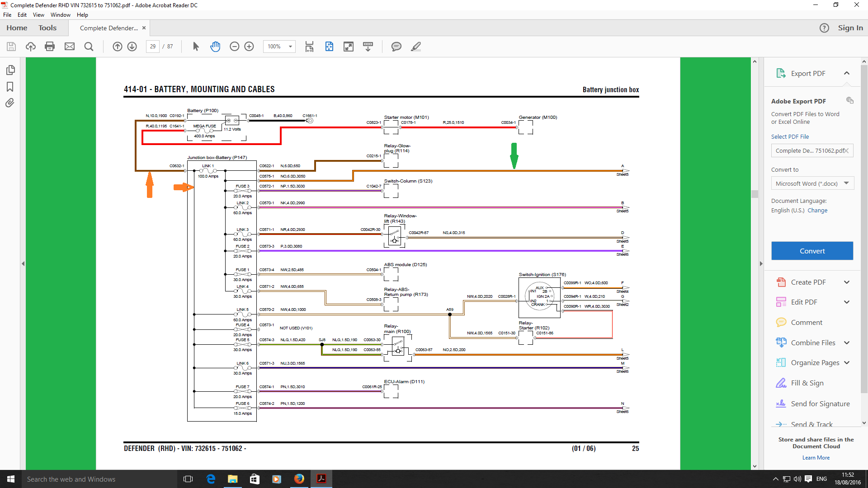Open the File menu
Screen dimensions: 868x488
pyautogui.click(x=7, y=15)
